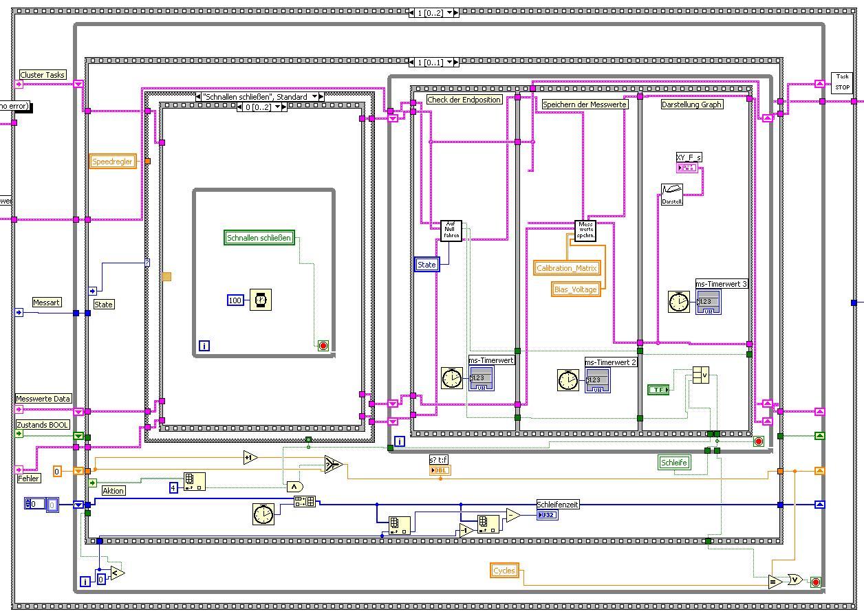864x616 pixels.
Task: Select the Build Array node after the clock
Action: click(305, 502)
